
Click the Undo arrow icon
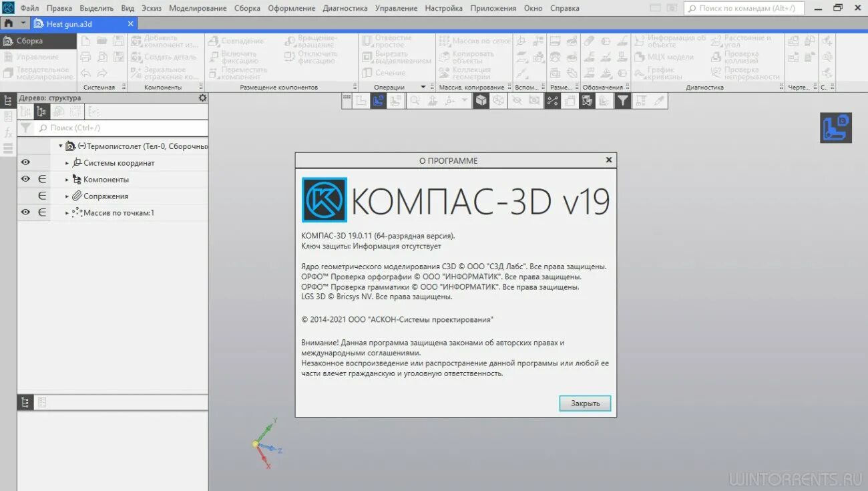point(85,73)
